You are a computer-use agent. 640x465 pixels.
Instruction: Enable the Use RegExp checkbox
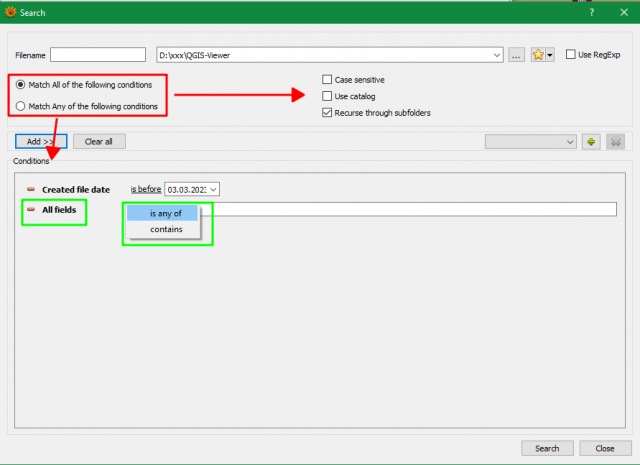(x=571, y=54)
